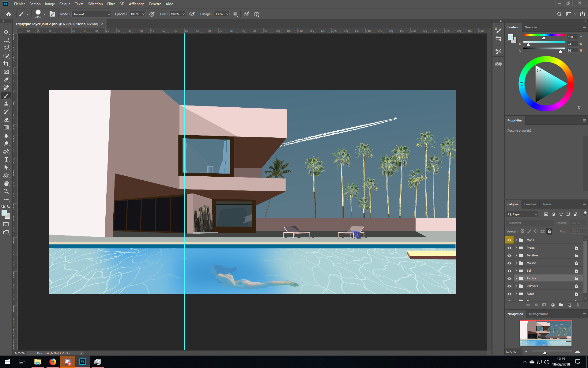Select the Eyedropper tool

click(x=6, y=80)
